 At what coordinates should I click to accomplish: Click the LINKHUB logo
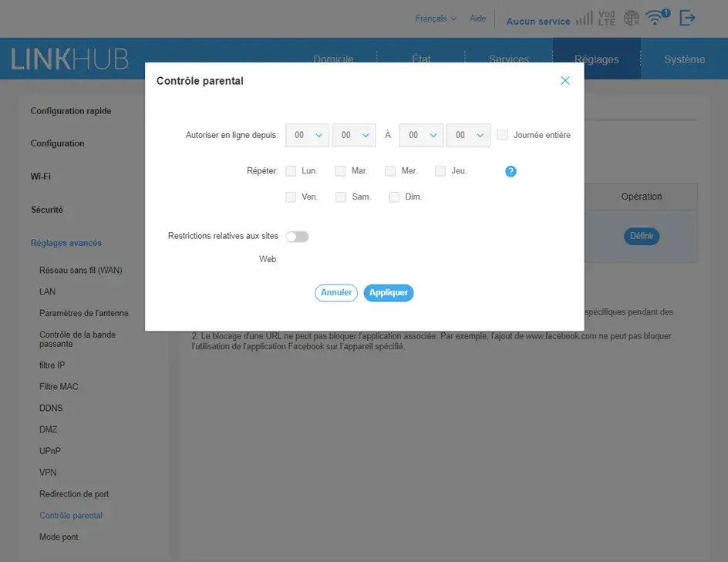pos(69,59)
